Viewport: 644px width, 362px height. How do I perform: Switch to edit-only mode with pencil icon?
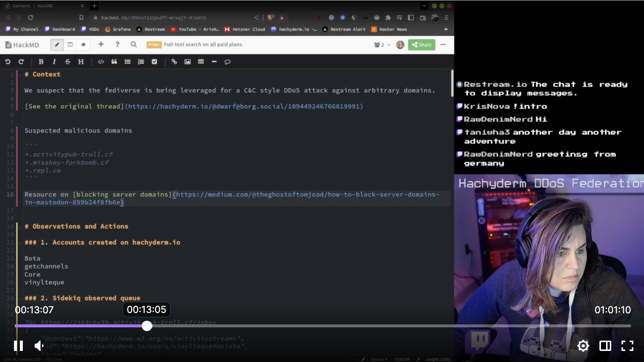pos(57,45)
